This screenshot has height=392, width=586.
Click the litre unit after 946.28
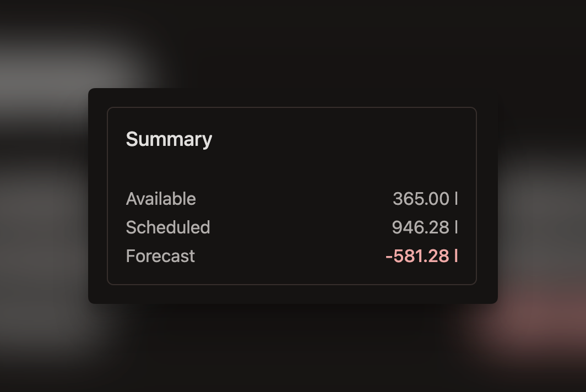click(456, 227)
